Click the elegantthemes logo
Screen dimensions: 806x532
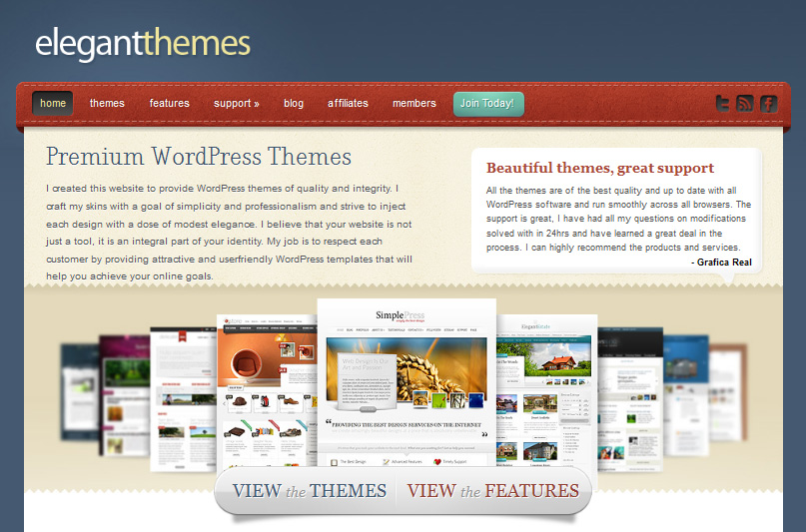[143, 45]
